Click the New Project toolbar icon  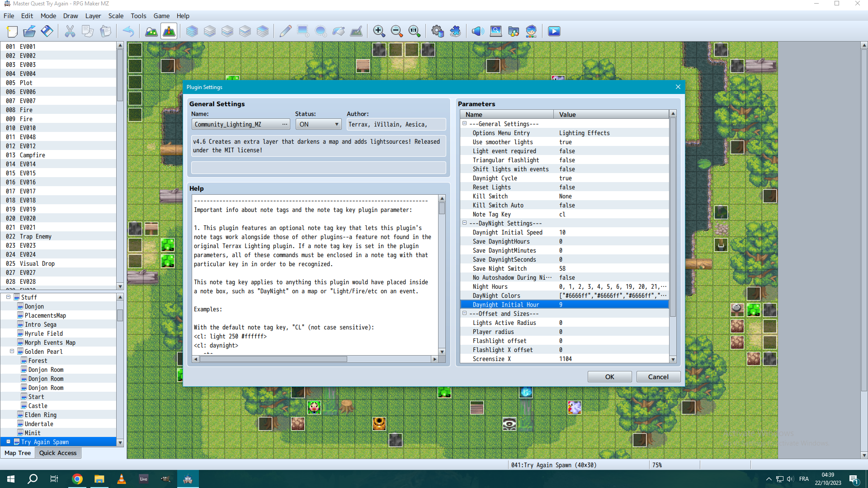pyautogui.click(x=12, y=31)
